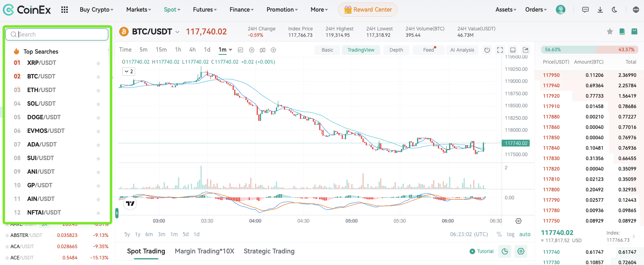Star ETH/USDT in Top Searches
Screen dimensions: 644x265
[x=98, y=90]
